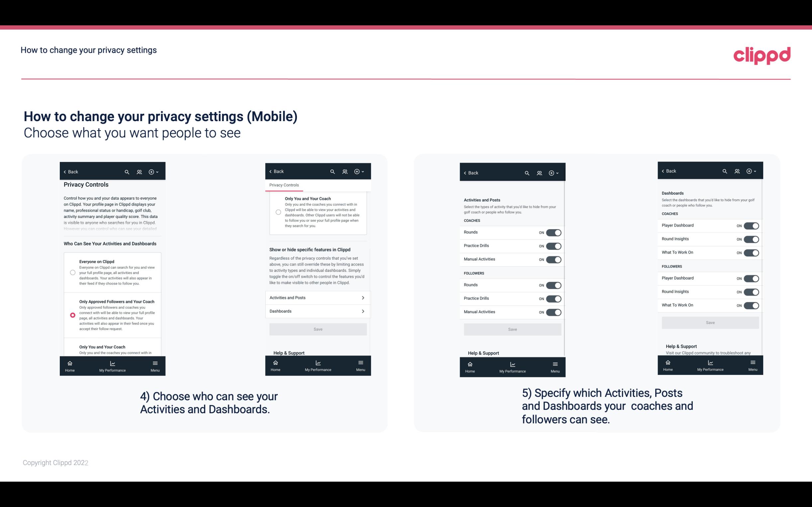Click the profile icon in top navigation bar
Screen dimensions: 812x507
pos(139,171)
